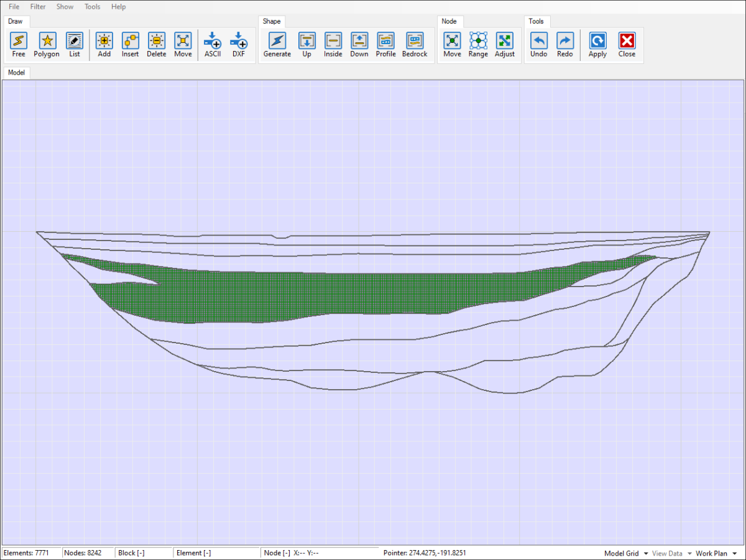Select the Tools ribbon tab

536,21
